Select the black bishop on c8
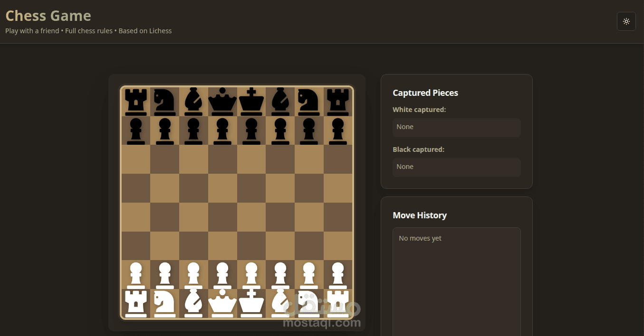Screen dimensions: 644x336 coord(193,102)
